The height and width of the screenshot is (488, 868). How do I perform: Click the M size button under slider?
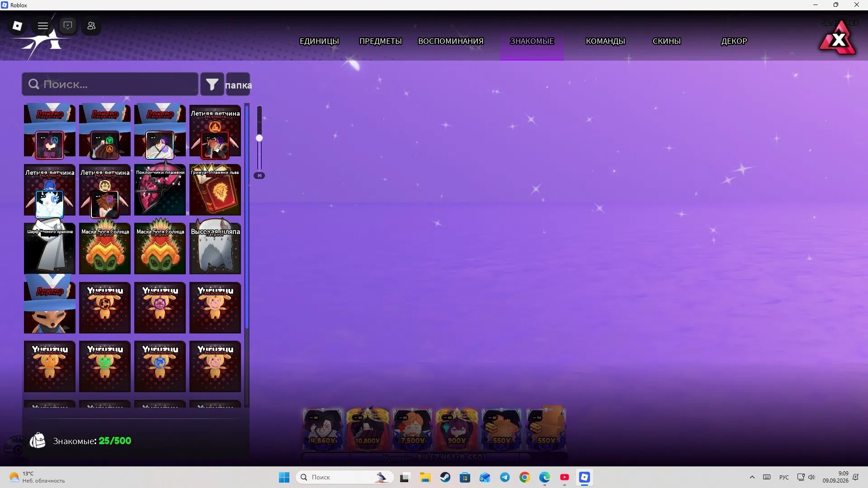[x=259, y=176]
